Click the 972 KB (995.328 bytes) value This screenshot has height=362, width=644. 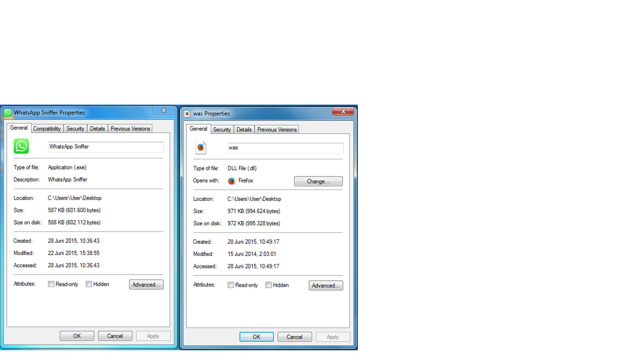pyautogui.click(x=254, y=223)
